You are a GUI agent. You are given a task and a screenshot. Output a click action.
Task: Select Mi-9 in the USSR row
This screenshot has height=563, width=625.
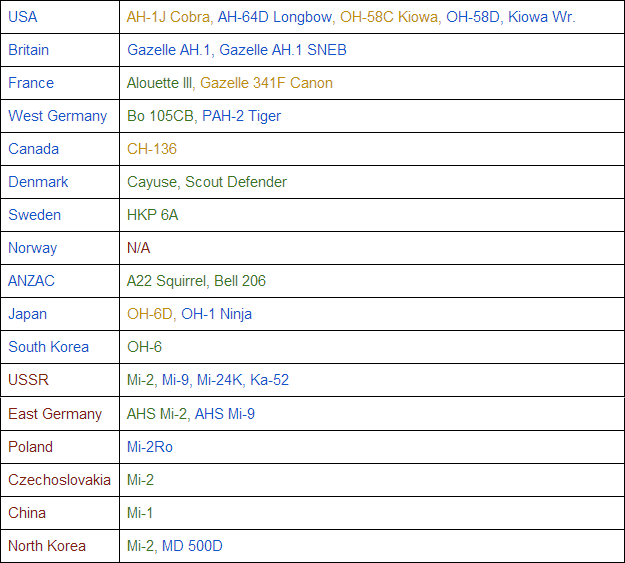point(175,380)
